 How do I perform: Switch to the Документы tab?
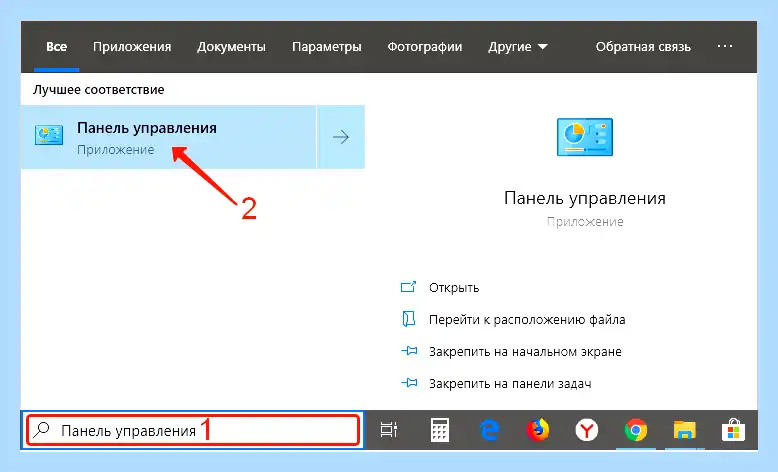pos(231,47)
